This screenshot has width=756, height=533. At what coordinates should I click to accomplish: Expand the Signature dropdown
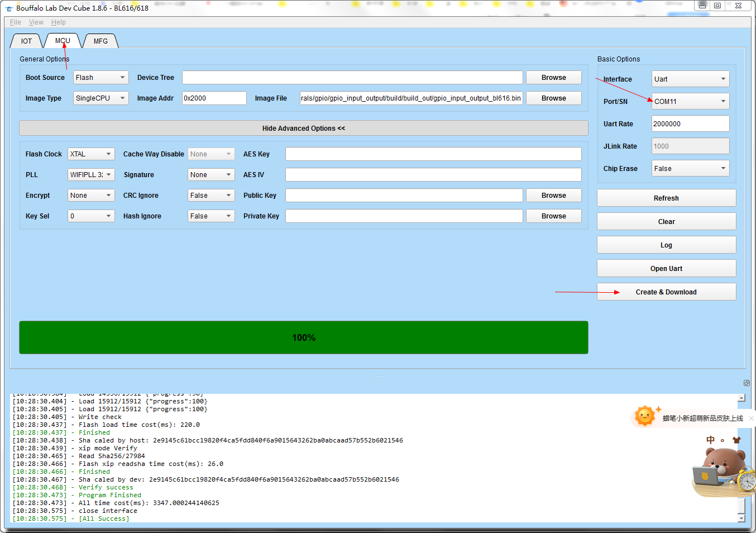211,175
